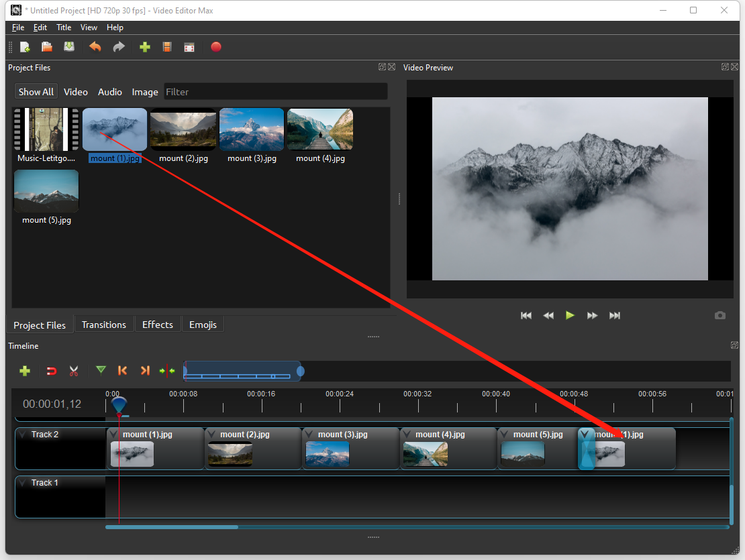Undo the last action
Viewport: 745px width, 560px height.
point(95,46)
